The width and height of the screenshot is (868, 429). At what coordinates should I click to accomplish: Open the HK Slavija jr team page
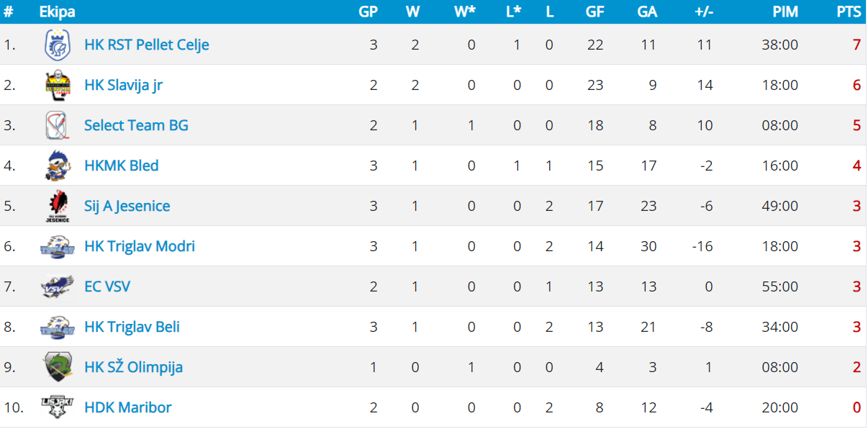point(123,85)
